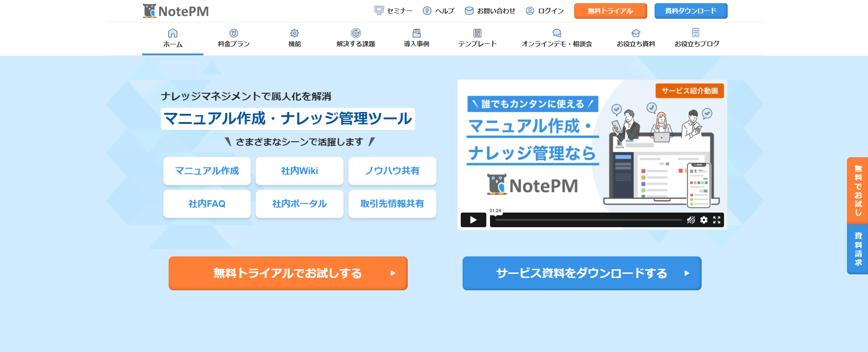This screenshot has height=352, width=868.
Task: Enter fullscreen mode on the video
Action: pos(717,220)
